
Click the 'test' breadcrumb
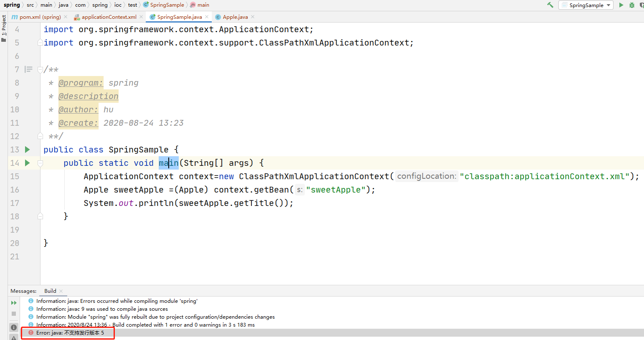[x=132, y=5]
